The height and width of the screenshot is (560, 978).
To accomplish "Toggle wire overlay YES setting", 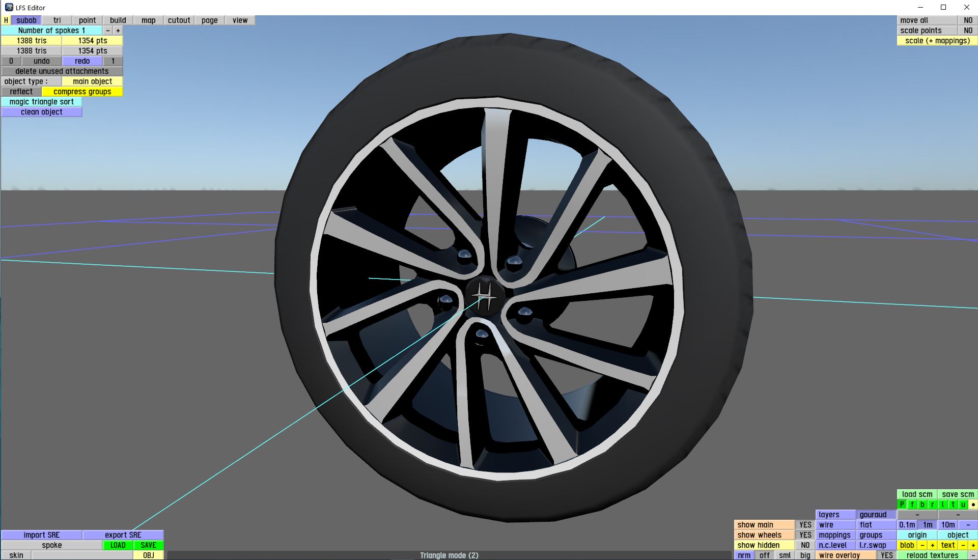I will [x=886, y=555].
